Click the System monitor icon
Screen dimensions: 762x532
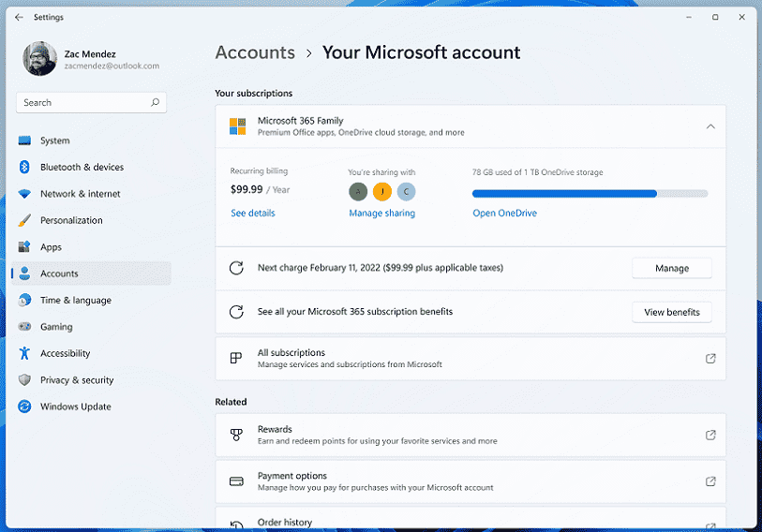click(24, 140)
